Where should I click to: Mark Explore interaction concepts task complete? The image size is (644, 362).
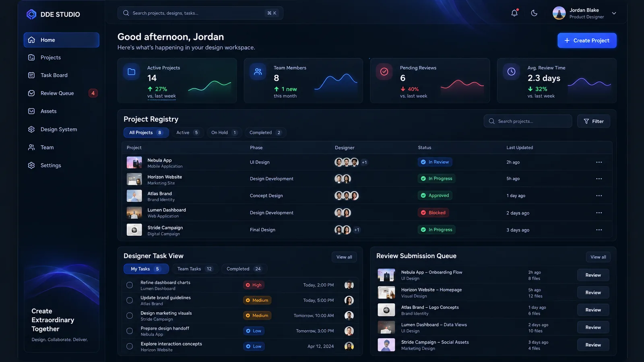(x=130, y=346)
